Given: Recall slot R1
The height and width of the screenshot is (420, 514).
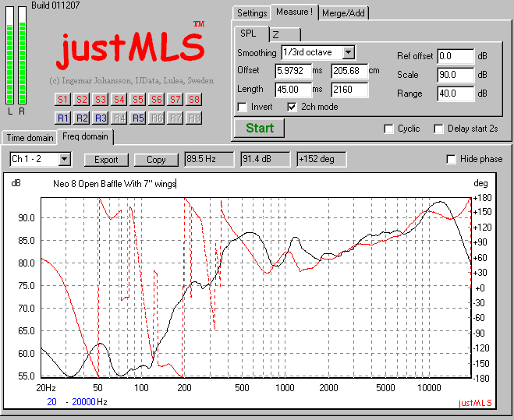Looking at the screenshot, I should pyautogui.click(x=62, y=118).
